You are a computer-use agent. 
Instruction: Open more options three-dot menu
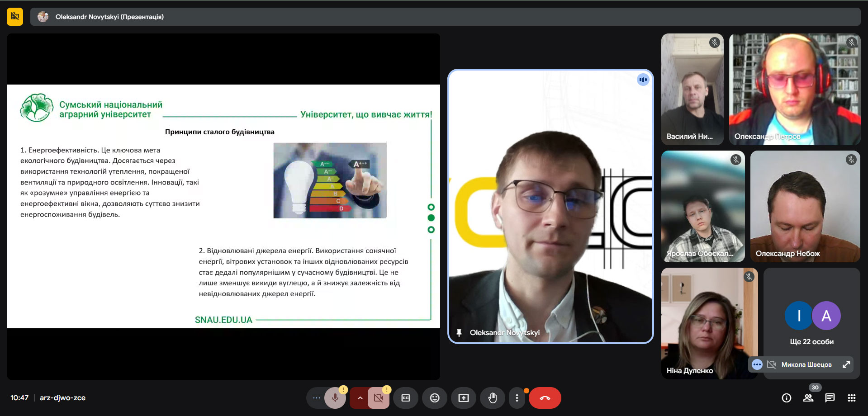pos(517,398)
